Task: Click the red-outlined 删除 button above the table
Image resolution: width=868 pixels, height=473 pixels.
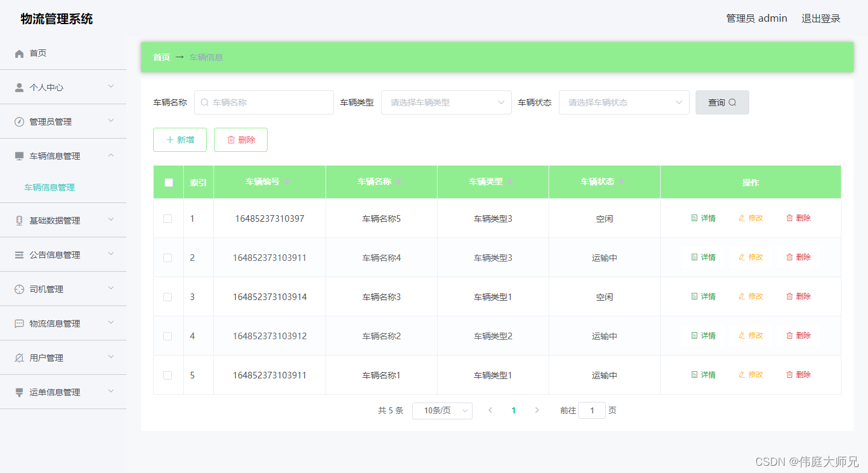Action: (241, 140)
